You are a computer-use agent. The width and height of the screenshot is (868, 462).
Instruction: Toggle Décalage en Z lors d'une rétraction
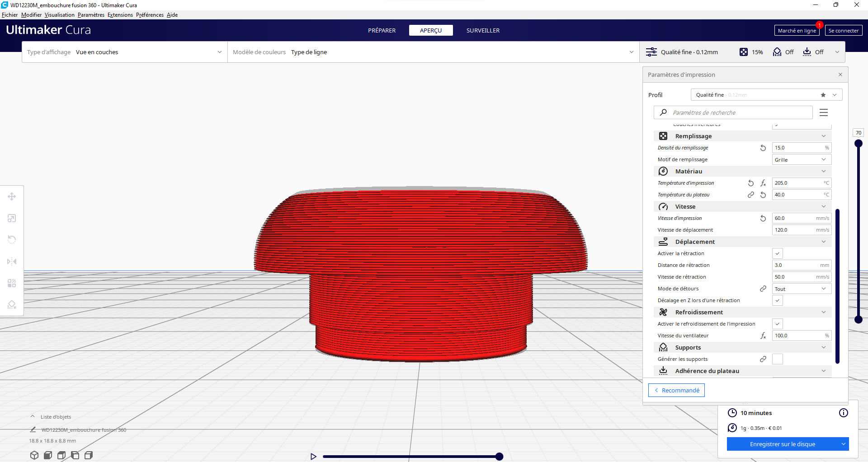778,300
